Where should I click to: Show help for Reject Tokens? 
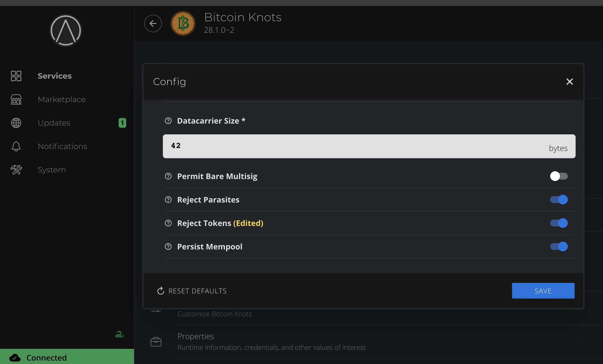(168, 223)
